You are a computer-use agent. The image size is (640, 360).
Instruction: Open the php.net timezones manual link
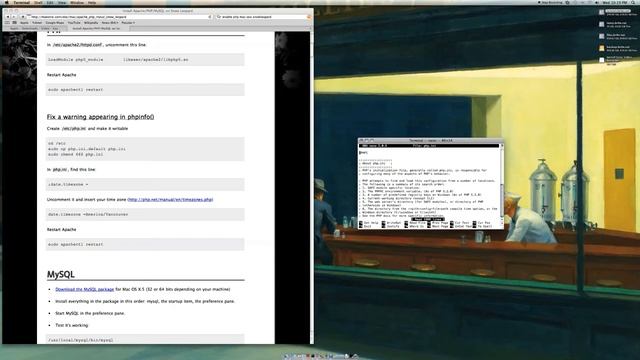(170, 200)
